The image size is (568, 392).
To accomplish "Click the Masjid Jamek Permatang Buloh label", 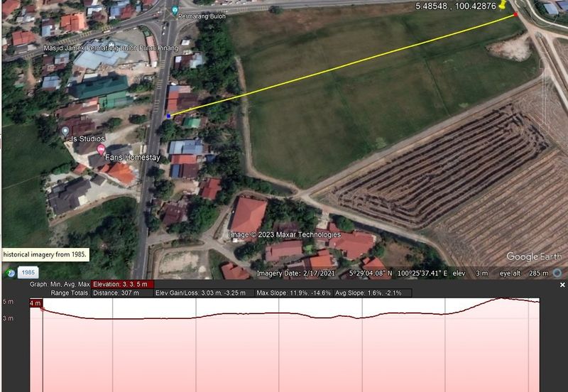I will pos(111,48).
